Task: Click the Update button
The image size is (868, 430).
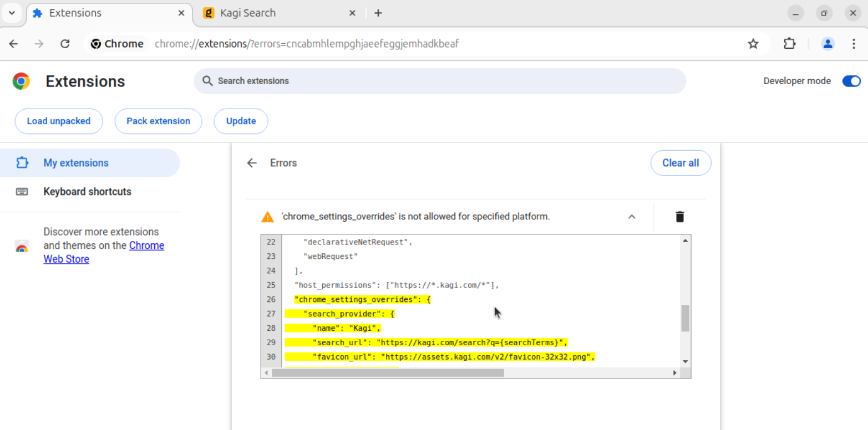Action: [241, 121]
